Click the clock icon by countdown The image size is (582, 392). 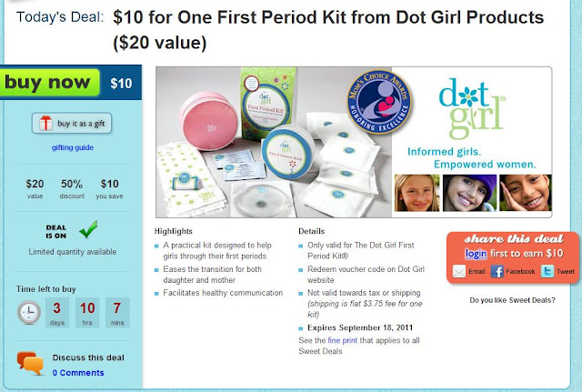pos(29,312)
